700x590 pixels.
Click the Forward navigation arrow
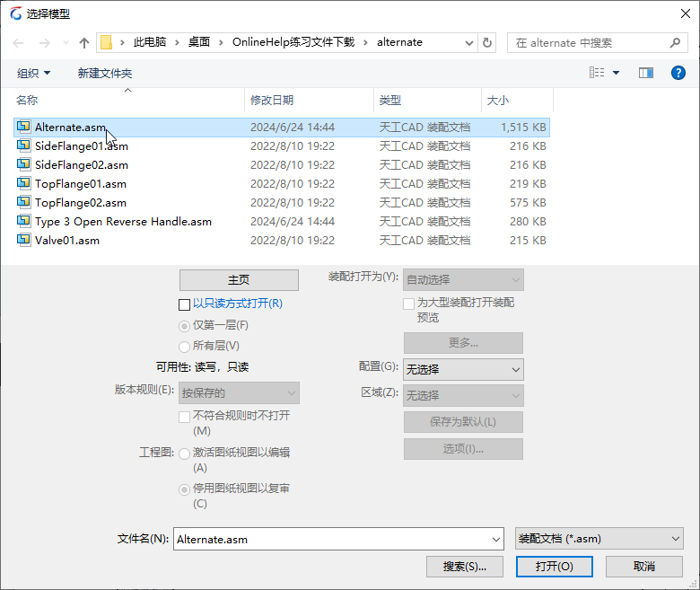(45, 43)
